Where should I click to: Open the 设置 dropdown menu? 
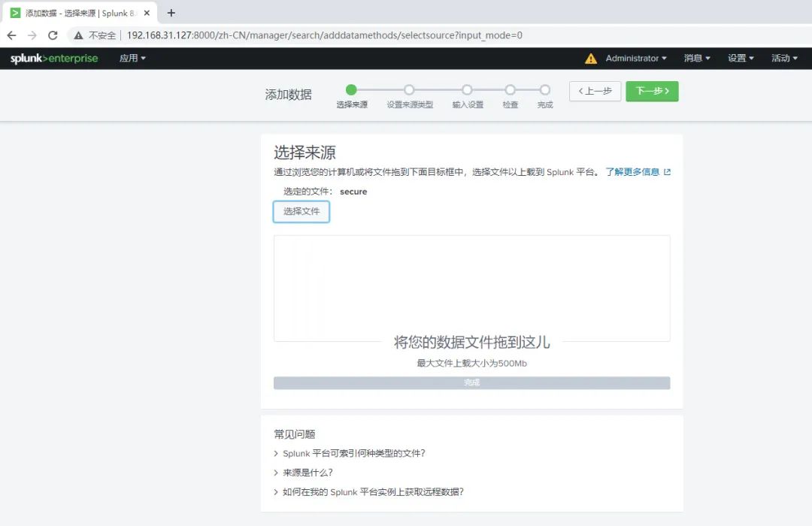click(x=741, y=58)
